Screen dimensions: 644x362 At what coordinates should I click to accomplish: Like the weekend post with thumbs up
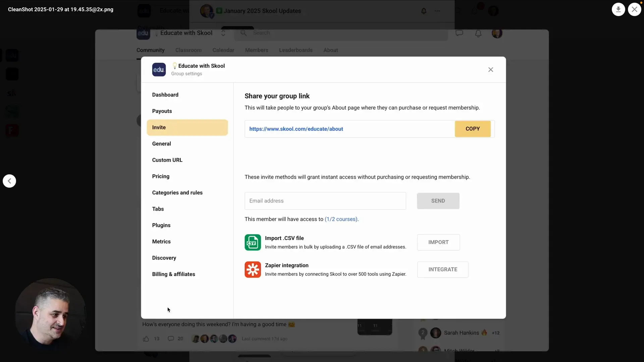coord(146,339)
